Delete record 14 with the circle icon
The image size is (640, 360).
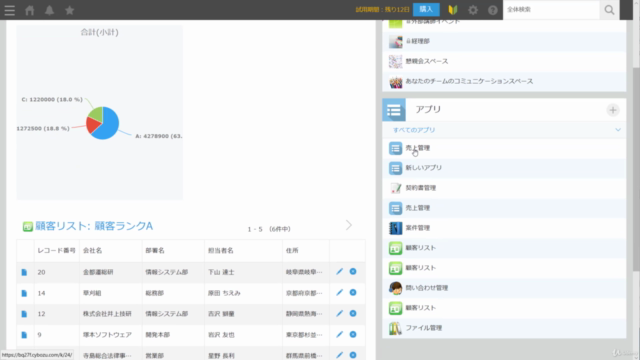(353, 293)
